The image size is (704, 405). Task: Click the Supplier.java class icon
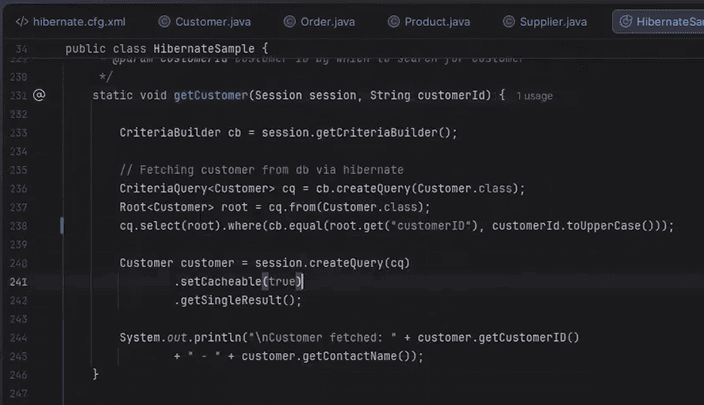(510, 21)
